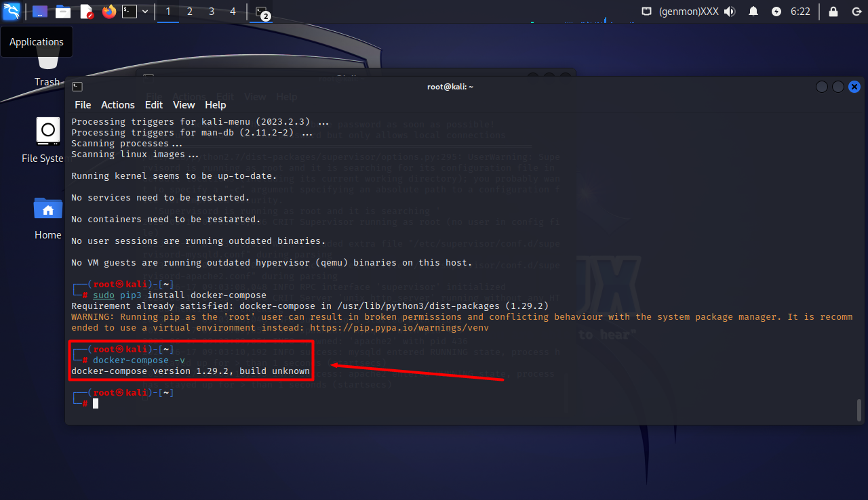Switch to workspace 1
868x500 pixels.
tap(168, 12)
